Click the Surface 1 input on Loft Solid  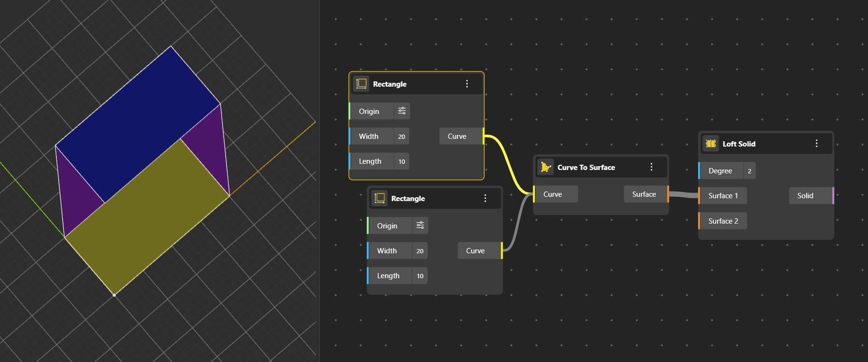[x=723, y=196]
